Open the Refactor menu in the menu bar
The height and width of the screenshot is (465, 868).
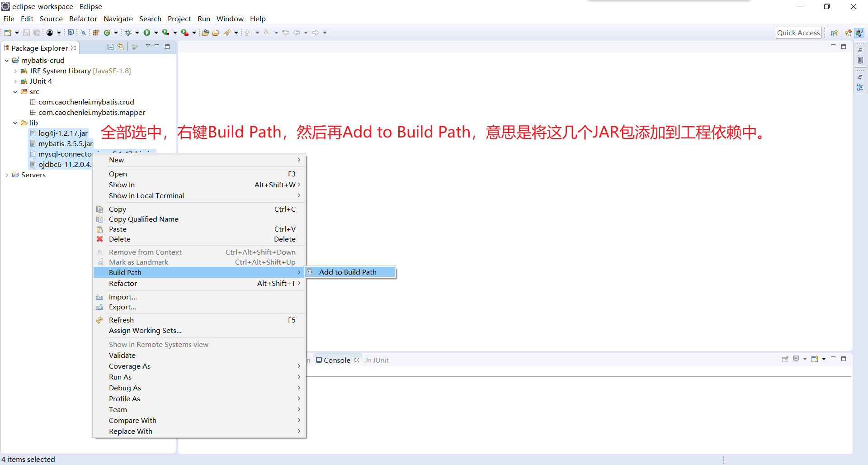pos(83,19)
